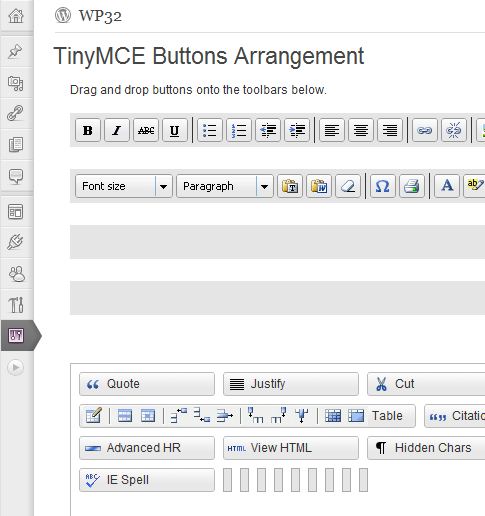Click the Italic toolbar button

click(x=117, y=130)
